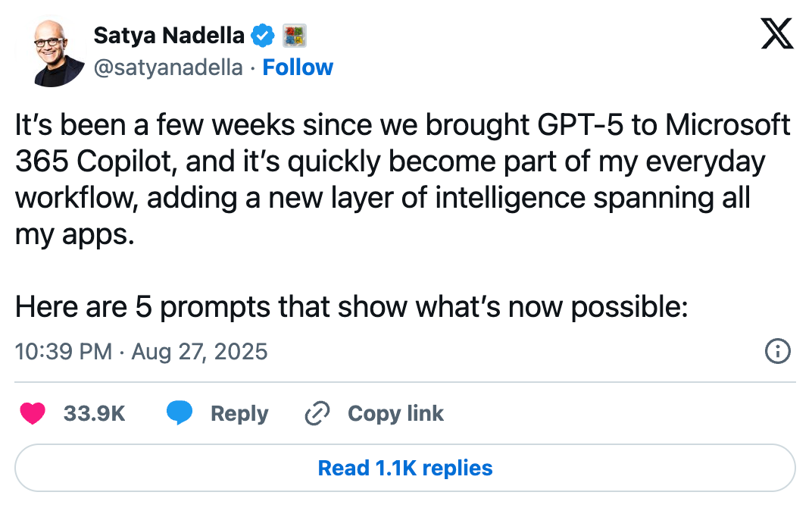Open the X logo link
812x511 pixels.
777,34
